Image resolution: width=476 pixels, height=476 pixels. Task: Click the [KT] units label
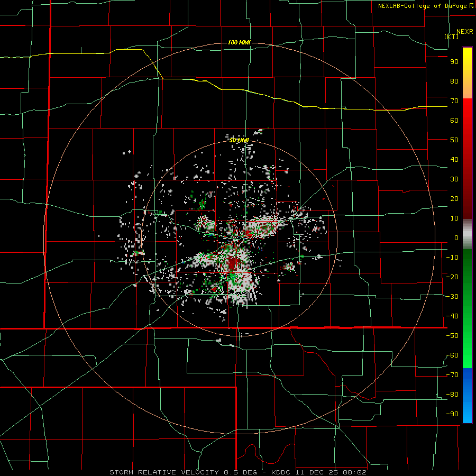click(x=452, y=36)
